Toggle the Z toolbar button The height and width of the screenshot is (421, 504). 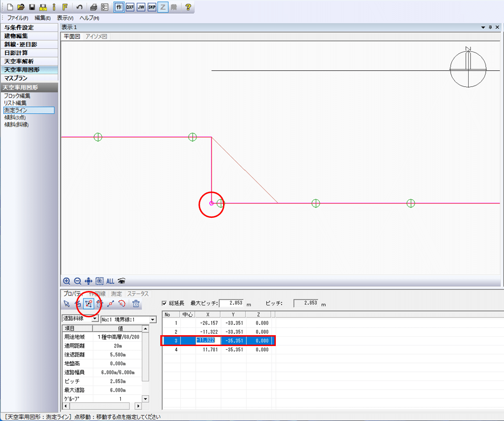point(163,7)
